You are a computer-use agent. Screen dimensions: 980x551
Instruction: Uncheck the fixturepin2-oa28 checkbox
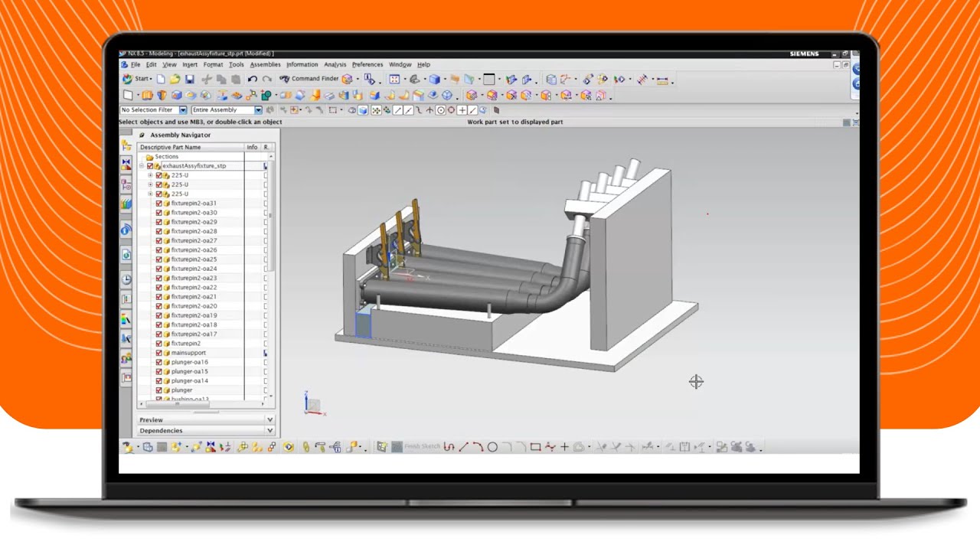pos(159,231)
